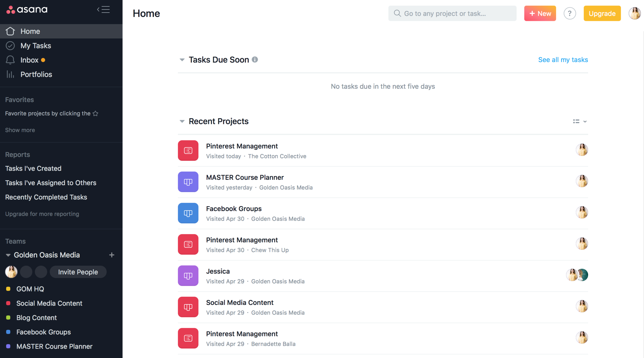Open Tasks I've Assigned to Others report
644x358 pixels.
tap(51, 183)
